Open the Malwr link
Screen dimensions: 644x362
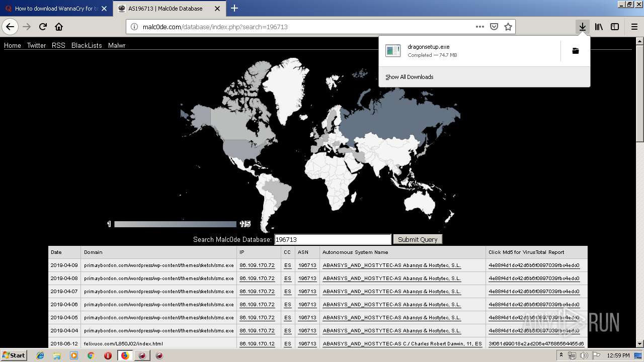click(x=117, y=45)
